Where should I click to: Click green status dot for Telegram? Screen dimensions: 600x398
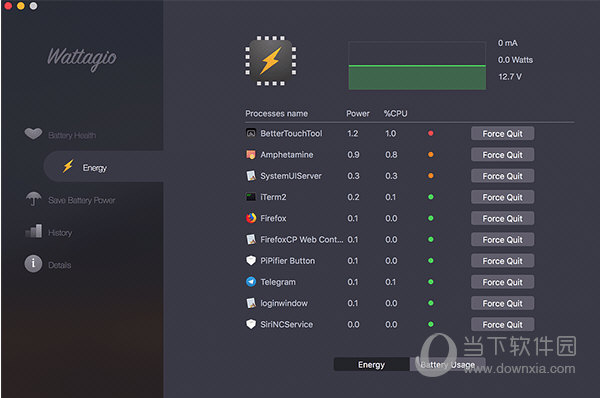click(x=431, y=282)
